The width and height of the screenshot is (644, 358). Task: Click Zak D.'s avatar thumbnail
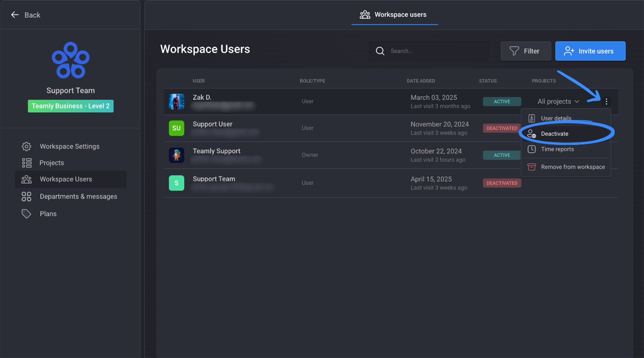(x=176, y=102)
